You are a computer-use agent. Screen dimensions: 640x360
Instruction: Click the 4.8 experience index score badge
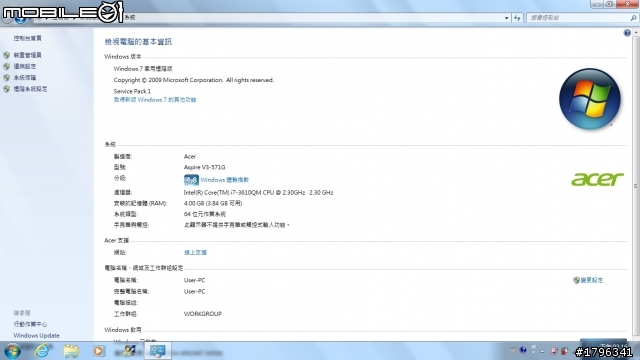191,180
